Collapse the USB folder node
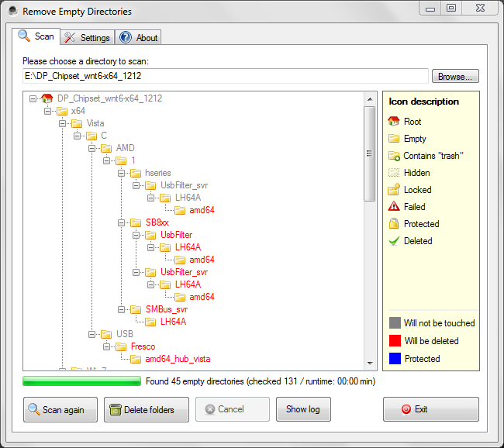Image resolution: width=504 pixels, height=448 pixels. [92, 334]
